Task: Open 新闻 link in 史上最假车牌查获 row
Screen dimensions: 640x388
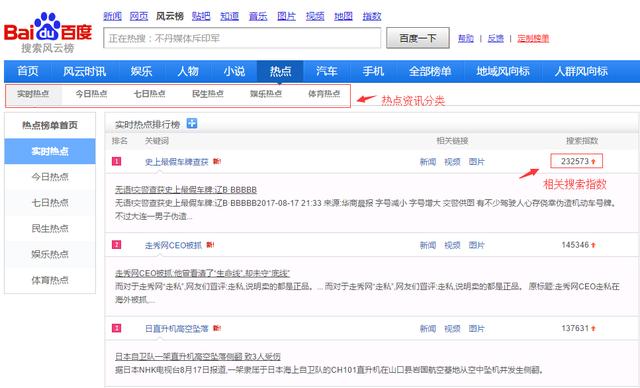Action: tap(428, 162)
